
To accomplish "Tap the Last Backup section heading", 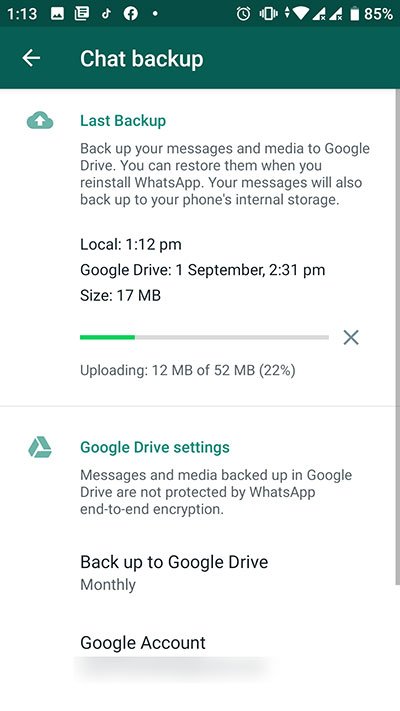I will (123, 121).
